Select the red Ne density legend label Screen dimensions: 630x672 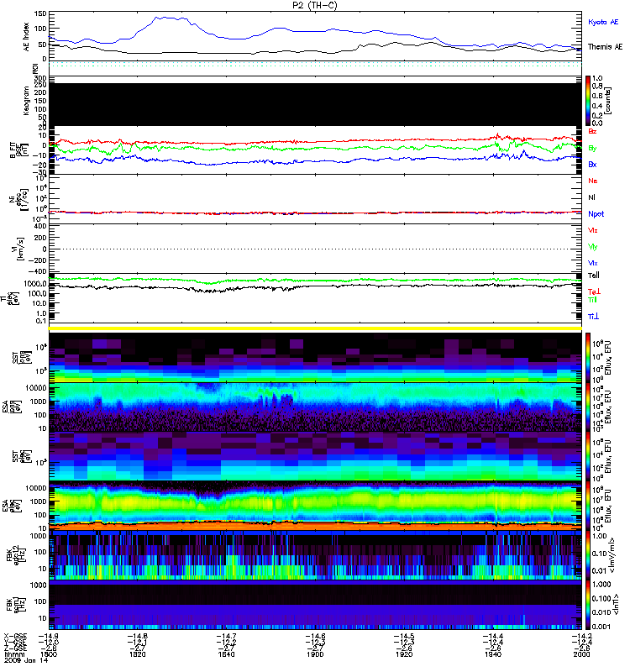(x=593, y=181)
